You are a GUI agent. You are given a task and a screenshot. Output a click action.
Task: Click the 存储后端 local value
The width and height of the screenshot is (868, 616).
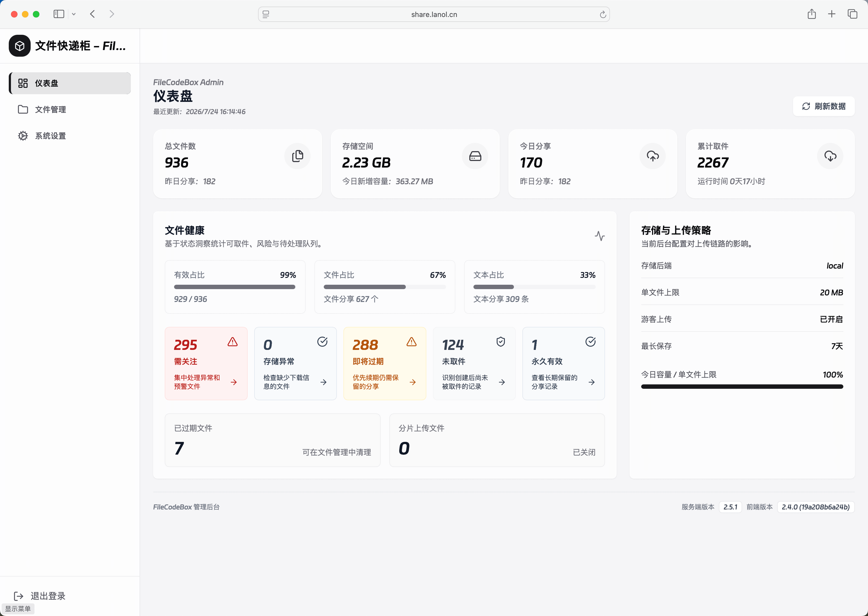point(835,266)
